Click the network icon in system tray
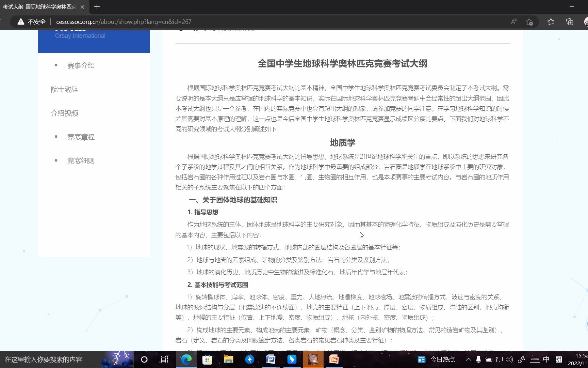This screenshot has height=368, width=588. pos(499,359)
